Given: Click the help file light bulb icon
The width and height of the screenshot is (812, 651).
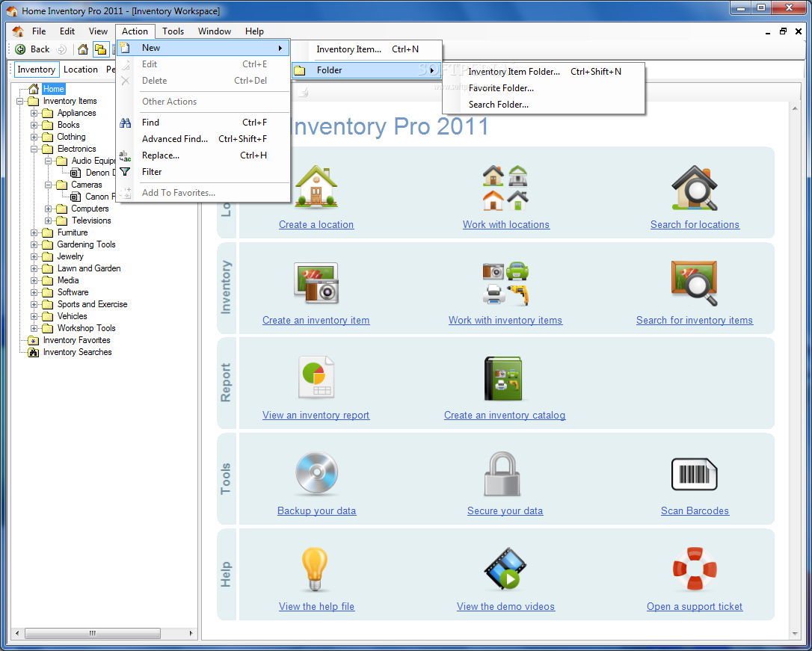Looking at the screenshot, I should [x=315, y=570].
